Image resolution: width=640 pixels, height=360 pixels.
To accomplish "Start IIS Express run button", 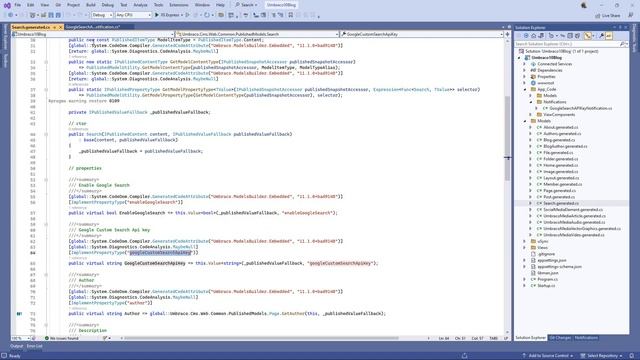I will click(169, 15).
